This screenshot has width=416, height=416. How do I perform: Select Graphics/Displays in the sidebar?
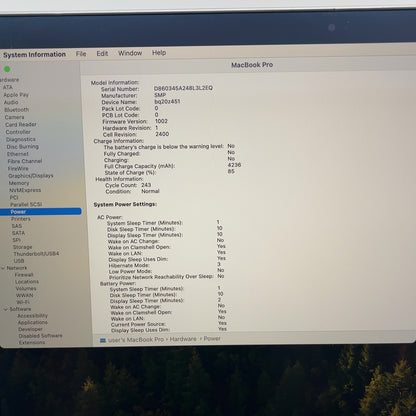click(31, 176)
